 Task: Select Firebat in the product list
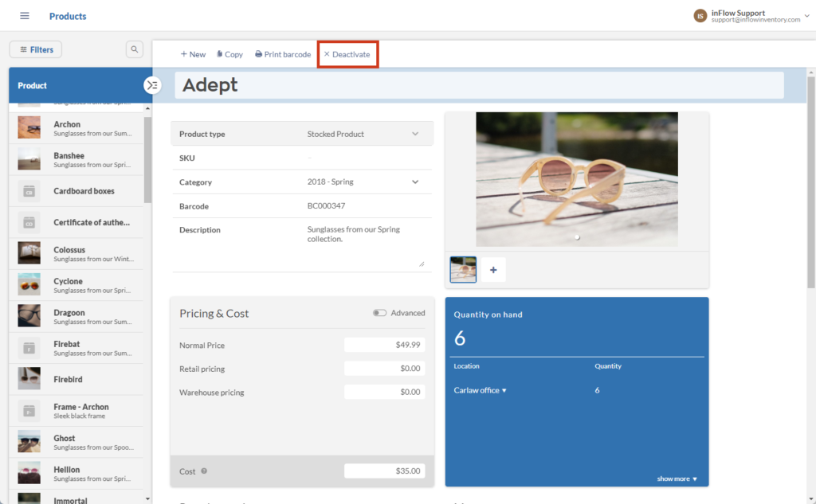(76, 348)
